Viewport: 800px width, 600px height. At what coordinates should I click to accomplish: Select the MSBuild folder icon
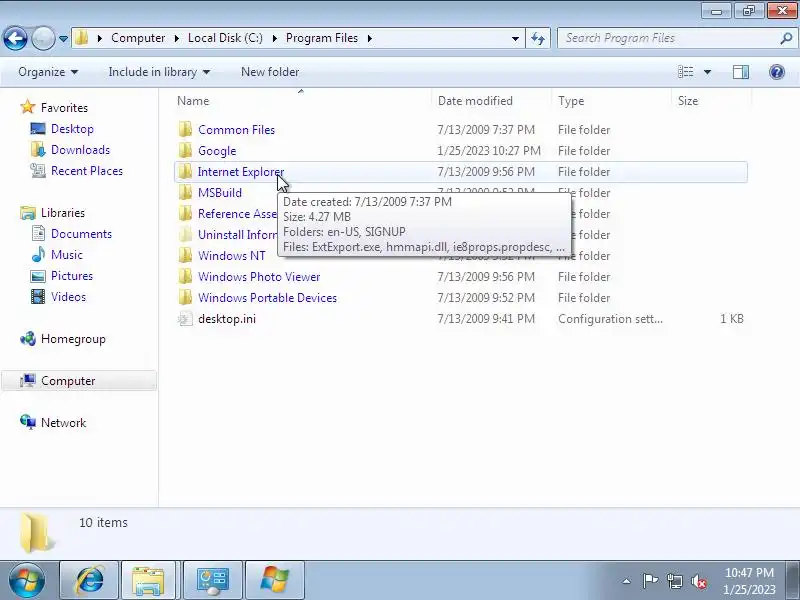coord(185,192)
